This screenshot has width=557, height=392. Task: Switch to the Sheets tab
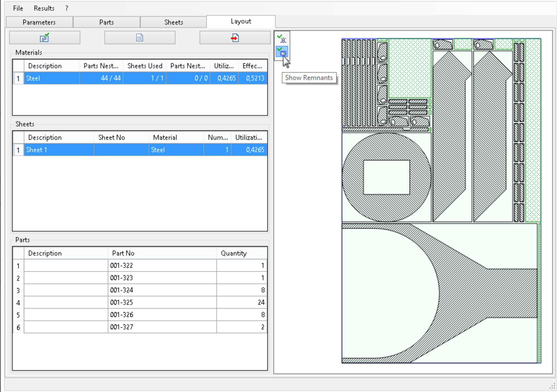point(174,22)
